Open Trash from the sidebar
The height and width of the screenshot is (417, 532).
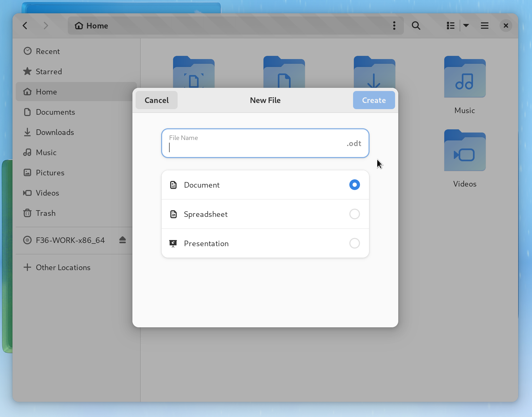click(x=45, y=213)
